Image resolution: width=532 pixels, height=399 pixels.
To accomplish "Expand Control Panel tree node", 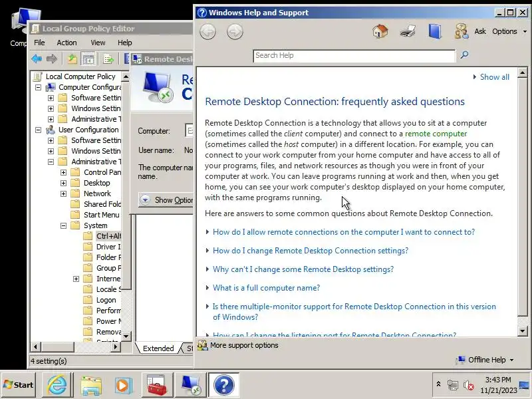I will (x=63, y=172).
